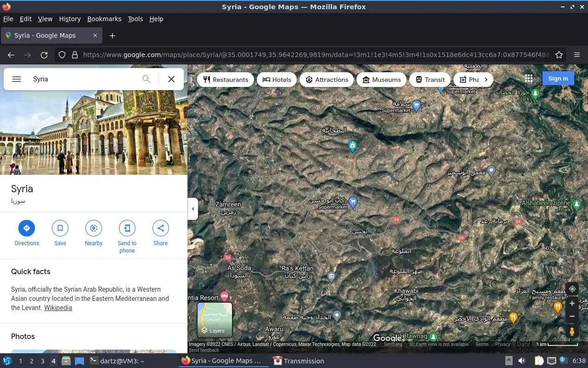Open the dartz@VM3 terminal taskbar item
588x368 pixels.
[x=117, y=361]
